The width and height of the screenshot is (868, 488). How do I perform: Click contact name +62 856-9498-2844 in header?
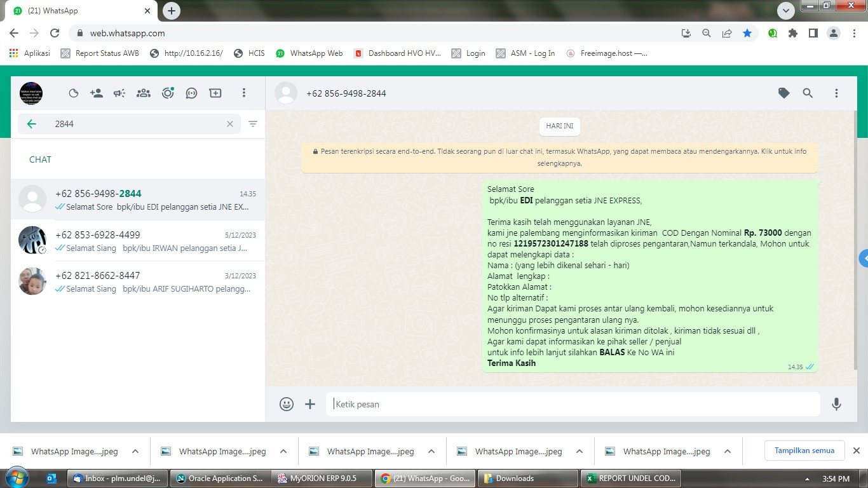pos(346,93)
